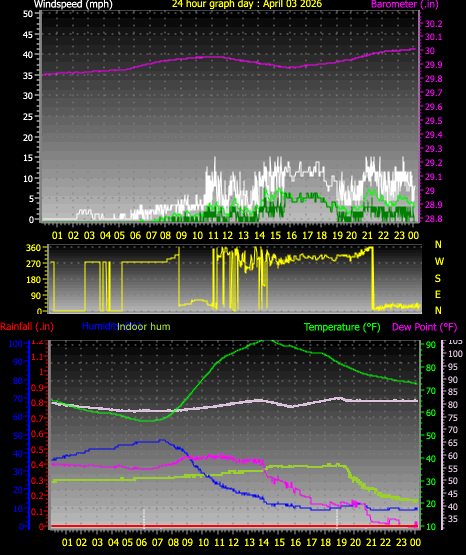
Task: Click the 15 mark on the windspeed axis
Action: 28,158
